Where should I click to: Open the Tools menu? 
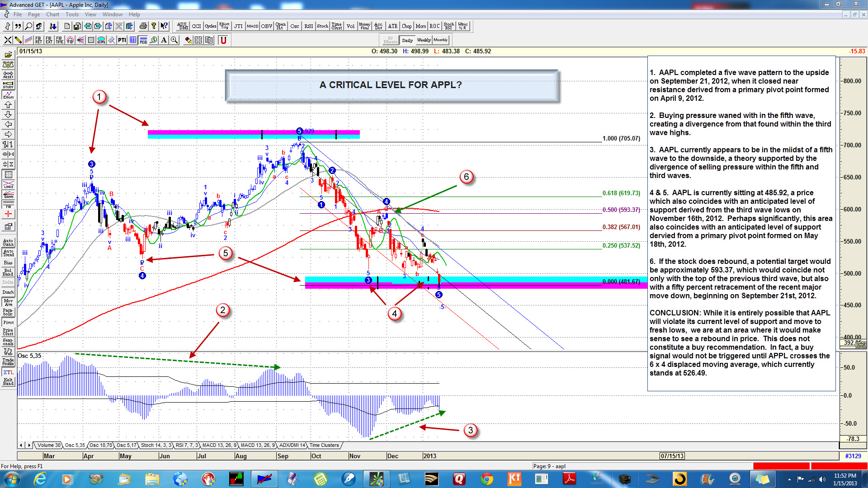click(x=72, y=14)
